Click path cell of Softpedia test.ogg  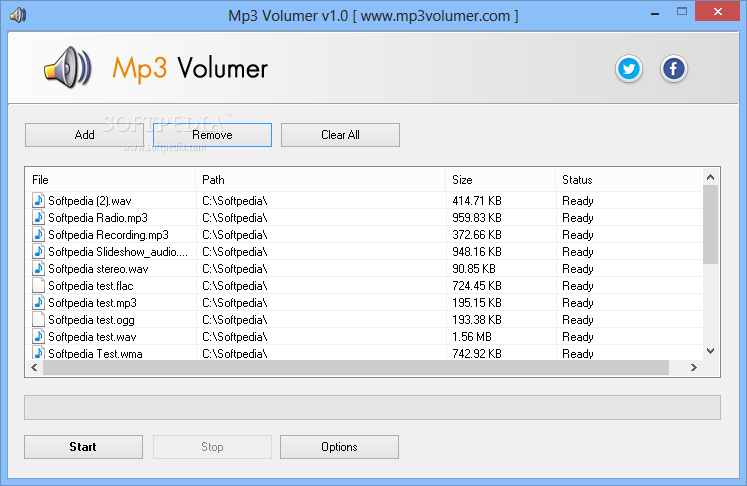321,320
